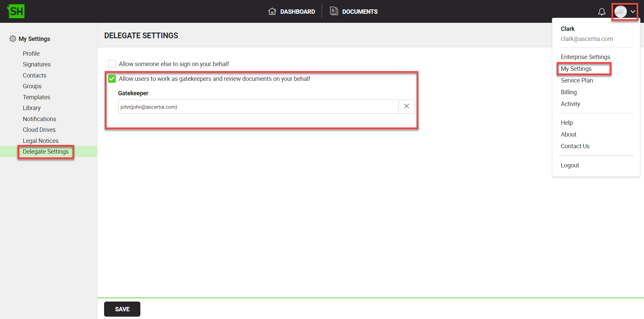This screenshot has width=644, height=319.
Task: Click the SAVE button
Action: click(x=122, y=309)
